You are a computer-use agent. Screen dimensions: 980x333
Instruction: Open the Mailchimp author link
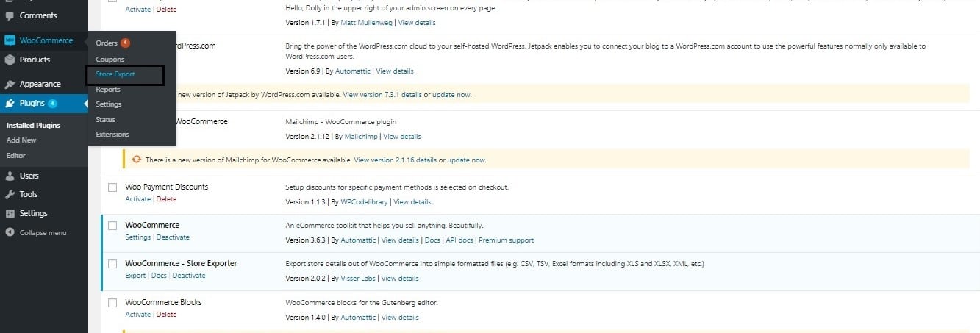pos(360,137)
